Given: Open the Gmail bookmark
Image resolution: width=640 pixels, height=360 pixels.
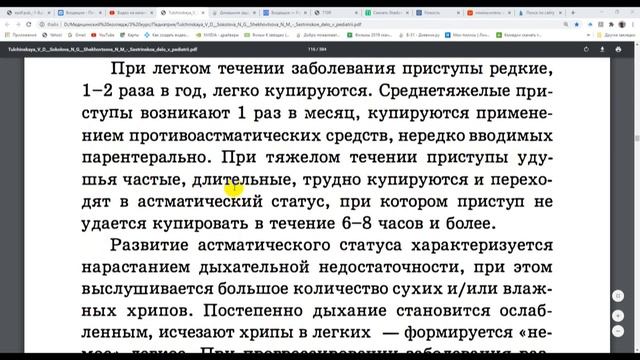Looking at the screenshot, I should coord(77,35).
